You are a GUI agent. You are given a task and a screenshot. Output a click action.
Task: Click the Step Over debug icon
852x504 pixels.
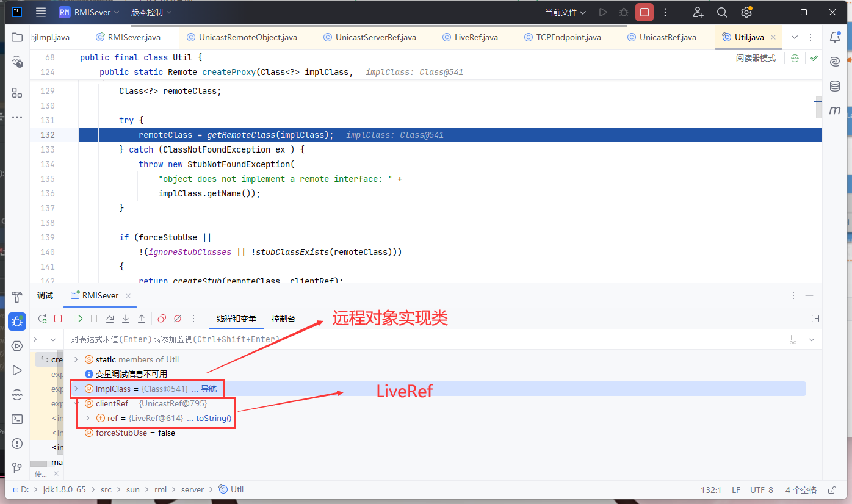pos(110,319)
